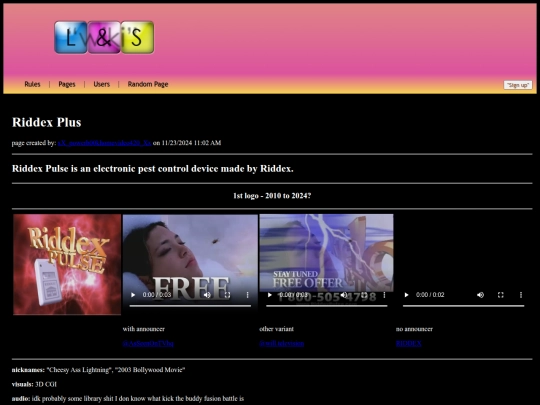540x405 pixels.
Task: Mute the 'no announcer' video
Action: click(x=480, y=295)
